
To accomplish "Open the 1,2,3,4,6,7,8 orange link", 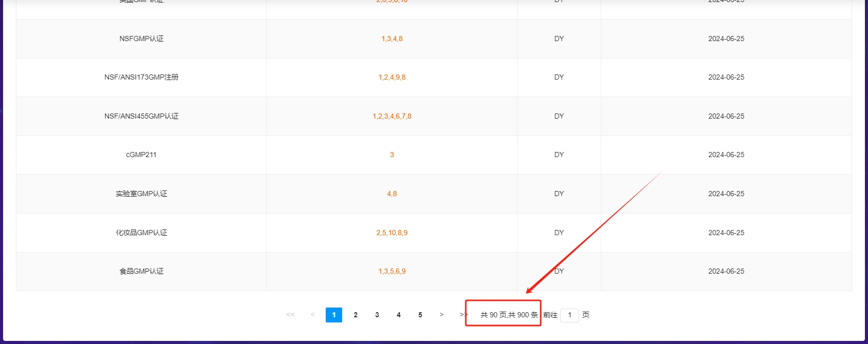I will [392, 116].
